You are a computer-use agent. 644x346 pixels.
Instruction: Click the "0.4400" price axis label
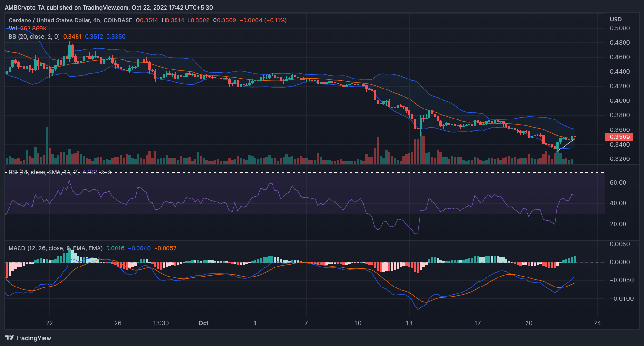point(619,72)
